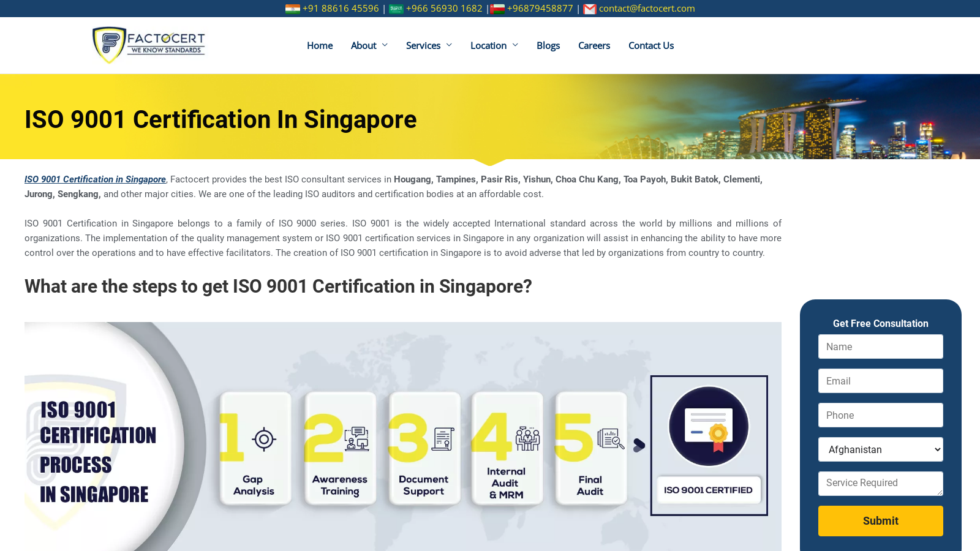
Task: Open the Contact Us page
Action: (x=651, y=45)
